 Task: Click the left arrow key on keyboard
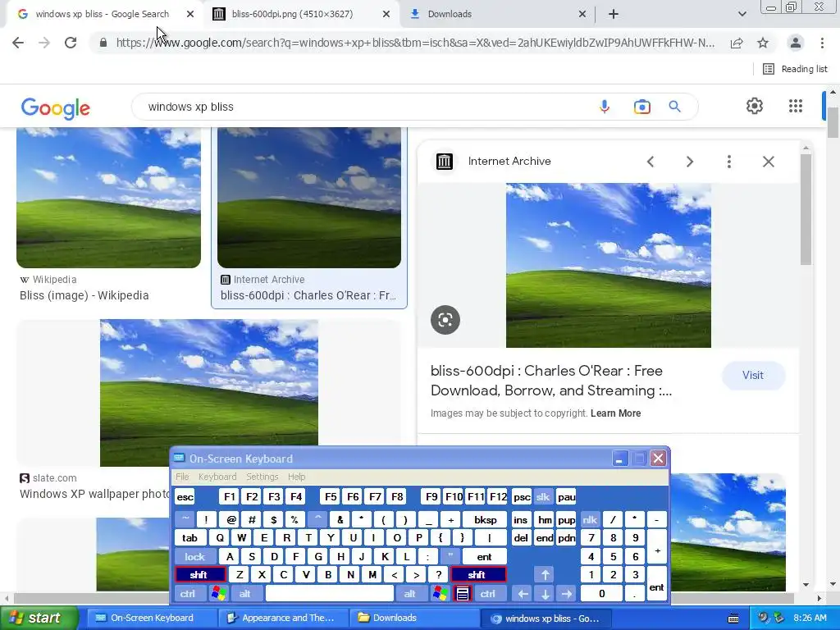pyautogui.click(x=523, y=594)
